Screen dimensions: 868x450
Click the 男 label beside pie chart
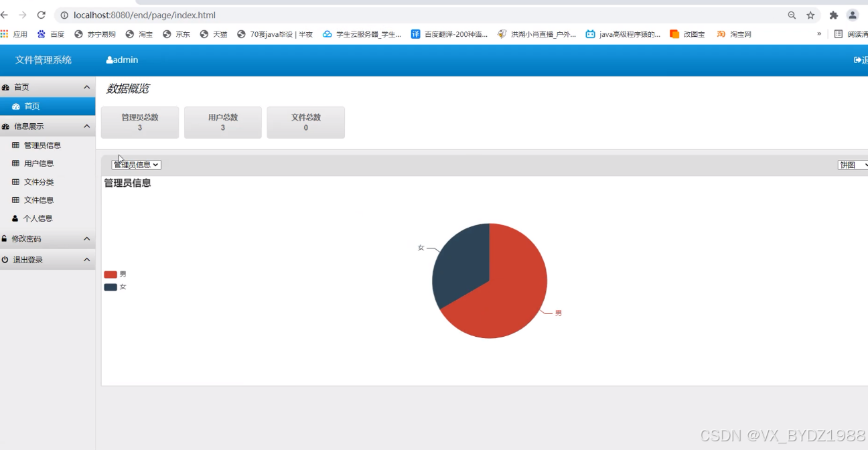click(x=559, y=313)
